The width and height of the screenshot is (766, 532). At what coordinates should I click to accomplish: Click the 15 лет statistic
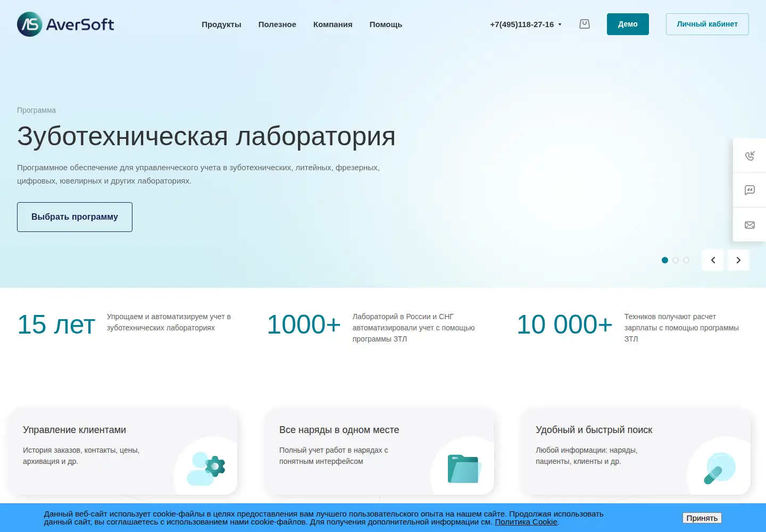pos(56,325)
